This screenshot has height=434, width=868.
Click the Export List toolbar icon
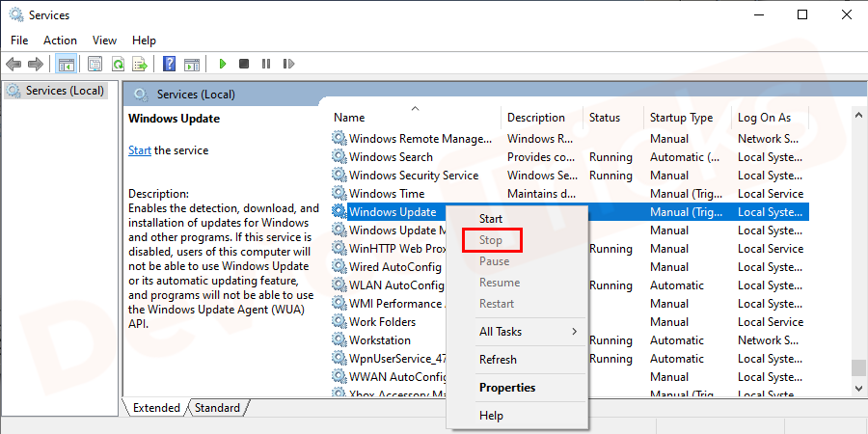(x=140, y=64)
